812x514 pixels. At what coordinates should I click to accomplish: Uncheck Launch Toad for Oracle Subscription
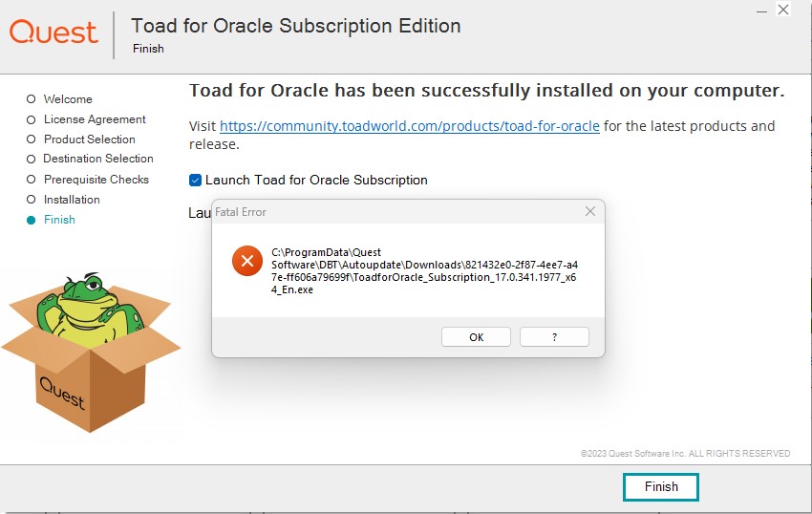pos(196,180)
